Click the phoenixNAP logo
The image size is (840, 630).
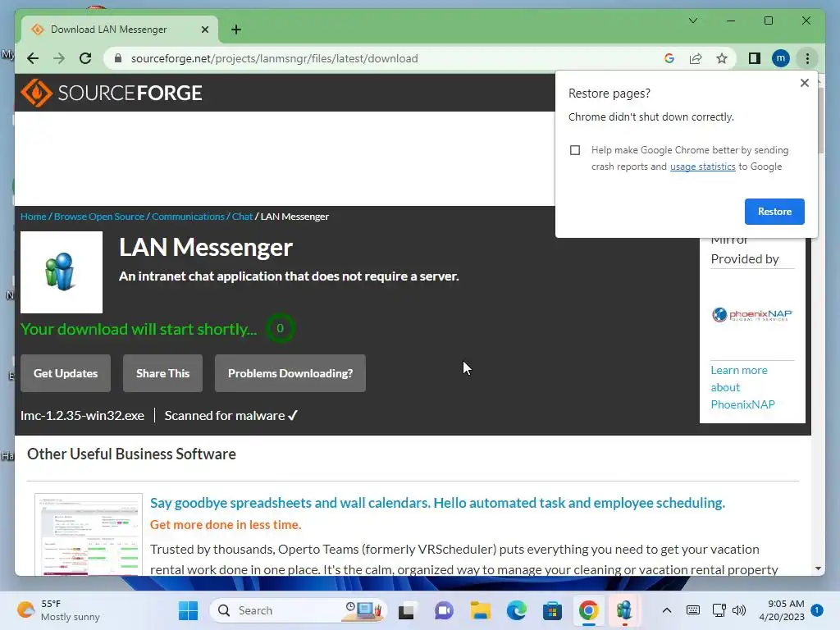(752, 314)
